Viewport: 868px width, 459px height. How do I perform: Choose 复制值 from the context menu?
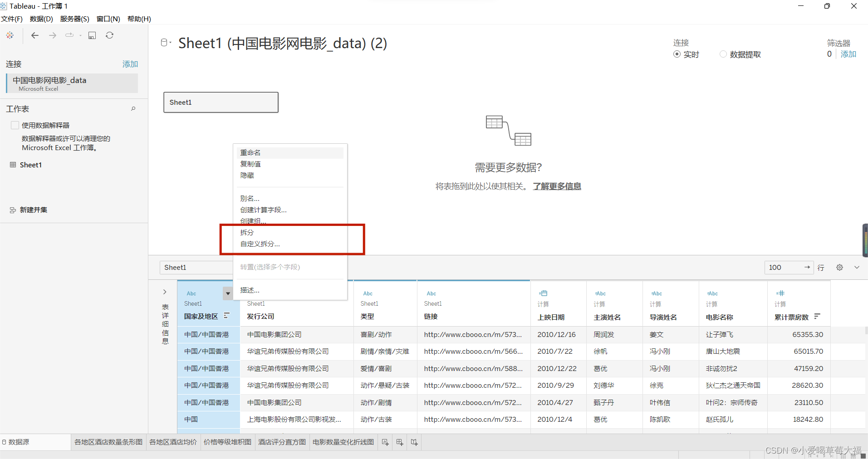(290, 164)
